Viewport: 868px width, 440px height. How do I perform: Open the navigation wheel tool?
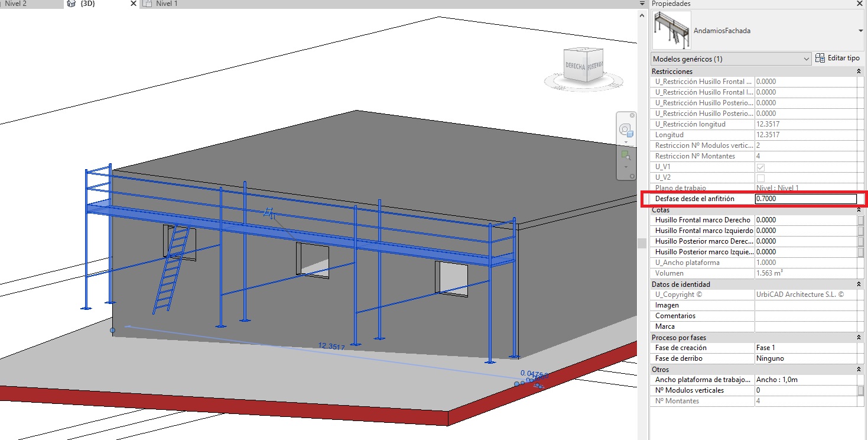(x=624, y=131)
